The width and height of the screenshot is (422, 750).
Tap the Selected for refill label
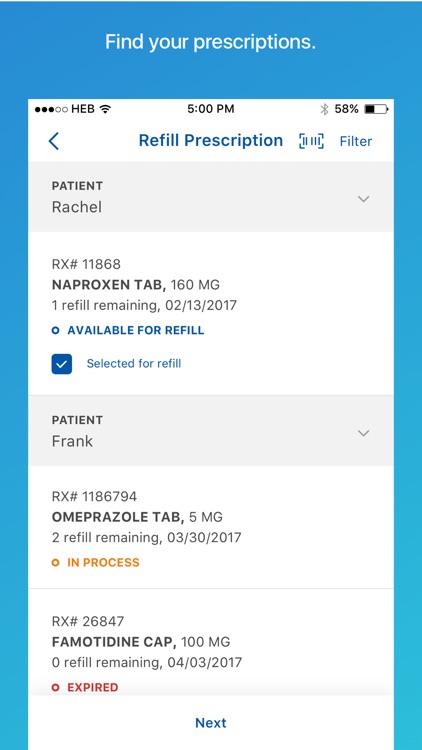coord(134,364)
